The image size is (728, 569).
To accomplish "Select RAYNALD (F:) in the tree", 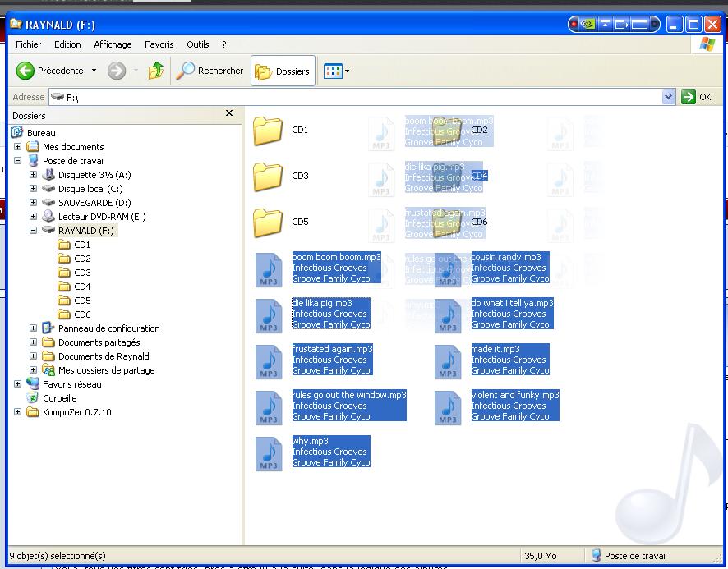I will 86,231.
